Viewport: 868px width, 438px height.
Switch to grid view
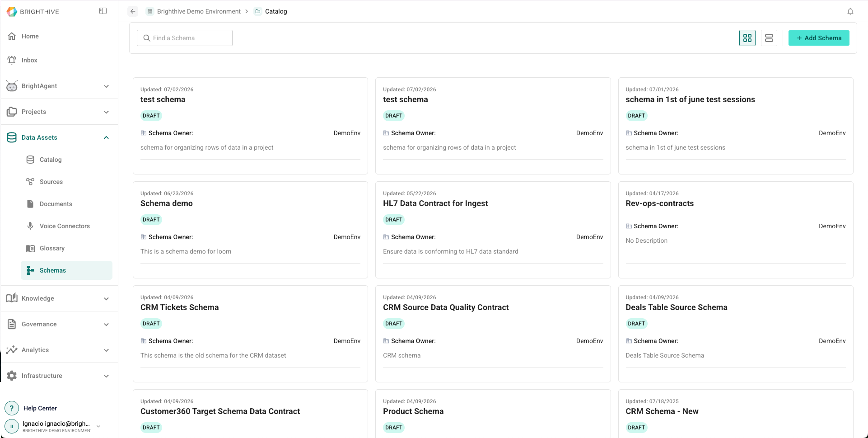click(x=747, y=38)
